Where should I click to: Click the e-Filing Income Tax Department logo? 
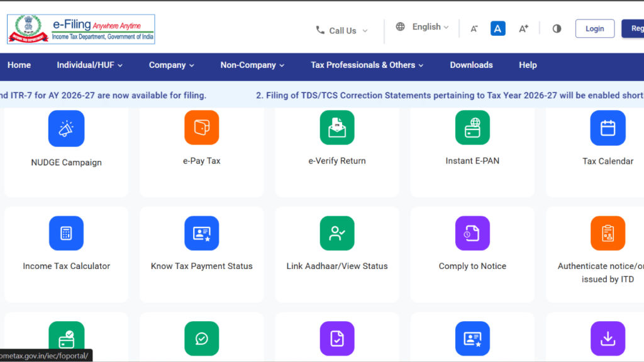point(81,29)
